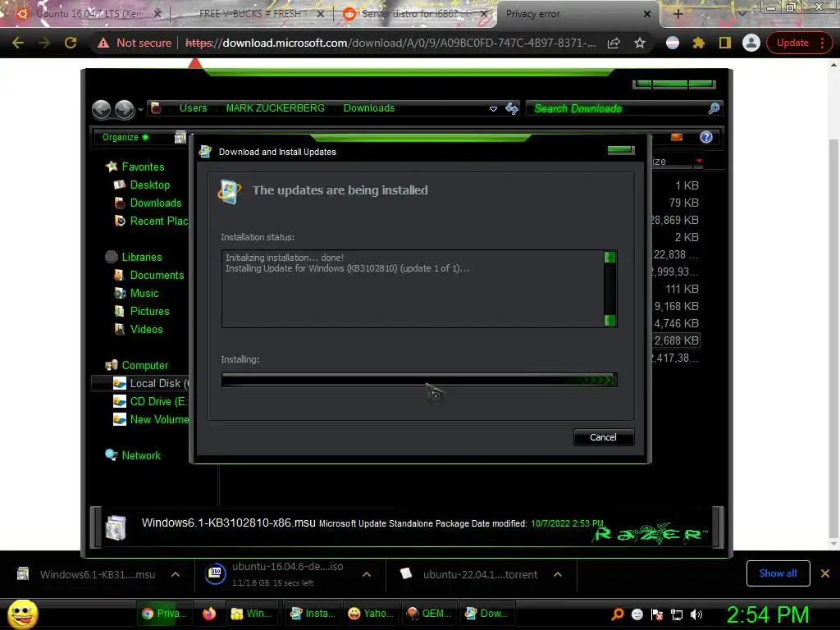This screenshot has height=630, width=840.
Task: Open Windows6.1-KB31 download item menu
Action: coord(176,574)
